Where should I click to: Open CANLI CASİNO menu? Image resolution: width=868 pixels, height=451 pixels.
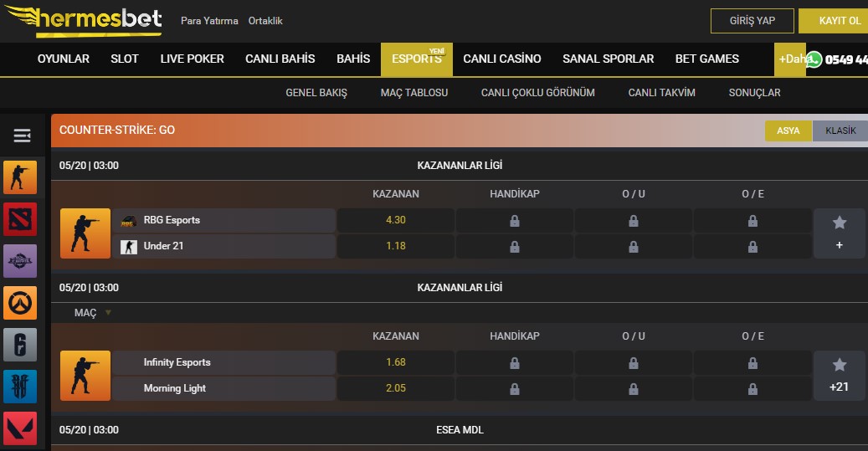(x=502, y=59)
